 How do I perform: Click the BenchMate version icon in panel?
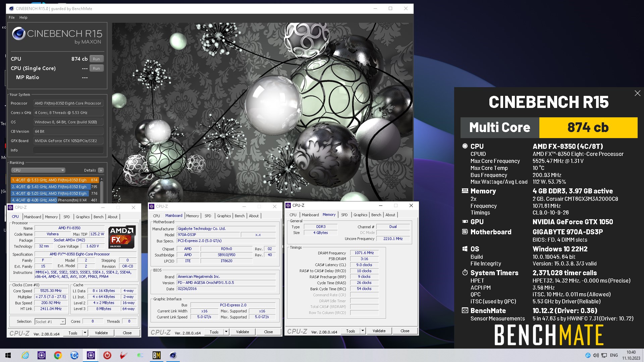(465, 310)
